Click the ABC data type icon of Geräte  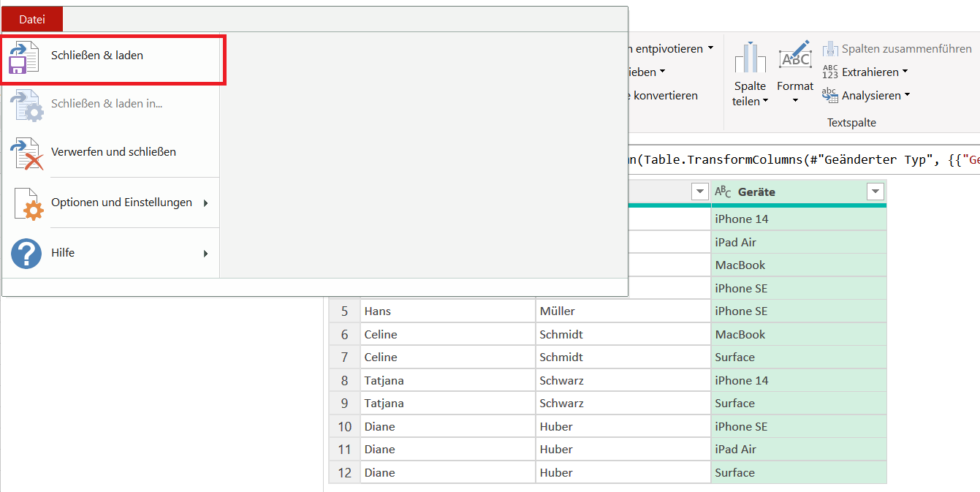pos(723,192)
